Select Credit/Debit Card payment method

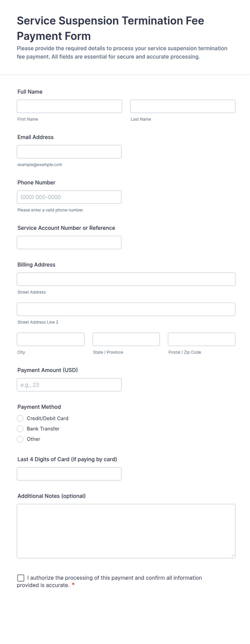tap(20, 418)
